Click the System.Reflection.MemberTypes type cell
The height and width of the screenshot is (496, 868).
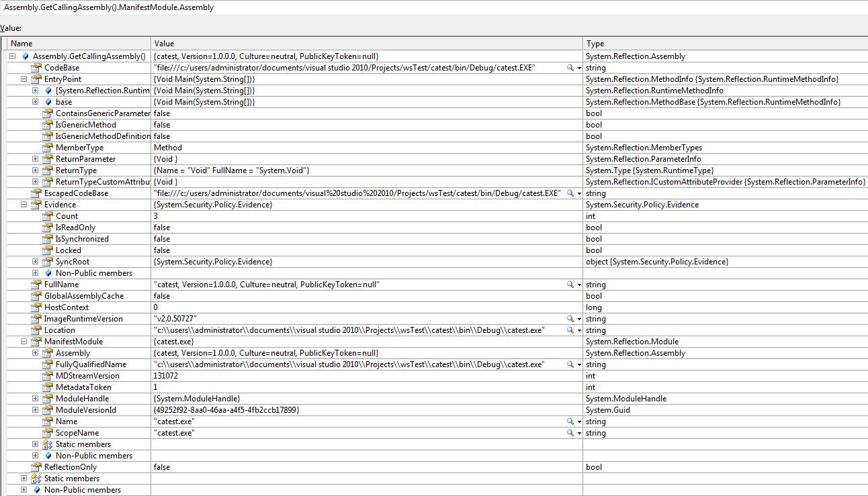coord(644,148)
